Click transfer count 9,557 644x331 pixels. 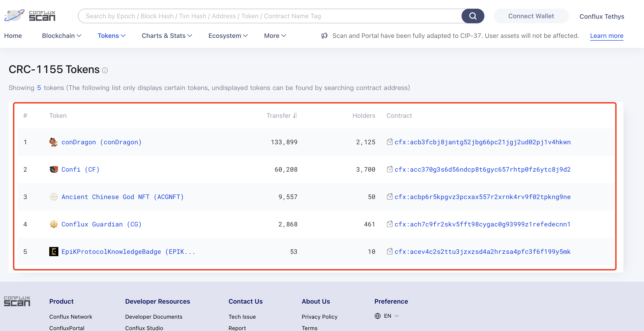[x=288, y=197]
